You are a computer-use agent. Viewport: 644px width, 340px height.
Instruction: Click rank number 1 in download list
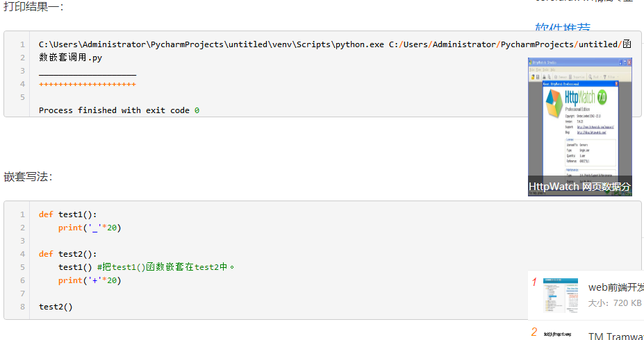534,282
